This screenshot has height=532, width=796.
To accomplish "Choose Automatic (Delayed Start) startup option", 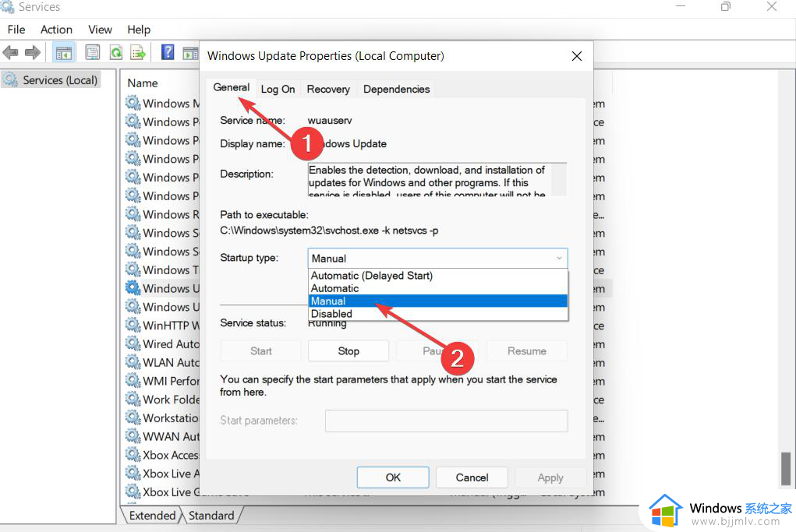I will pos(437,276).
